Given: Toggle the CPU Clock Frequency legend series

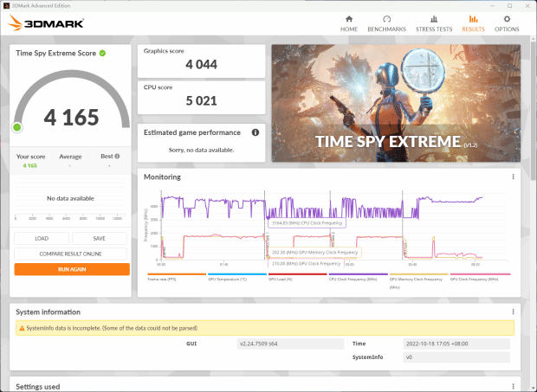Looking at the screenshot, I should click(358, 277).
